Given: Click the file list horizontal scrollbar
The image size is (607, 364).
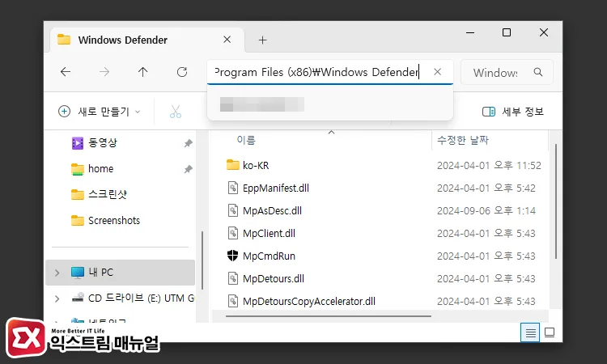Looking at the screenshot, I should click(329, 316).
